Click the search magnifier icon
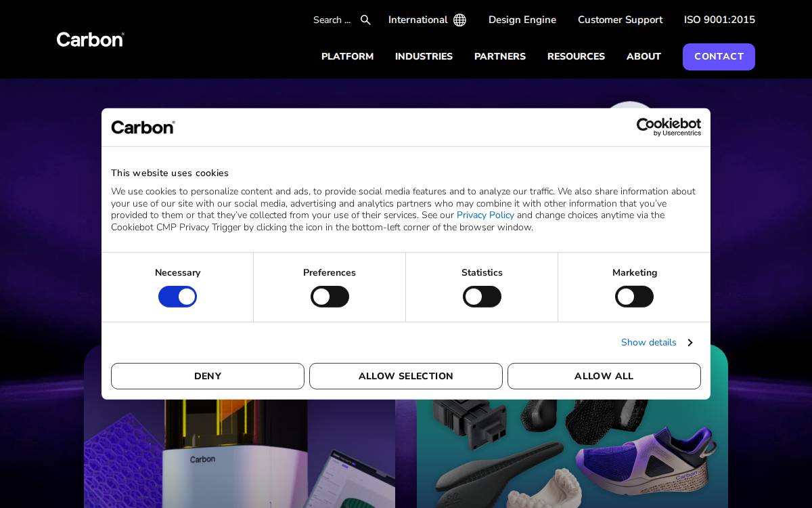 (x=365, y=20)
